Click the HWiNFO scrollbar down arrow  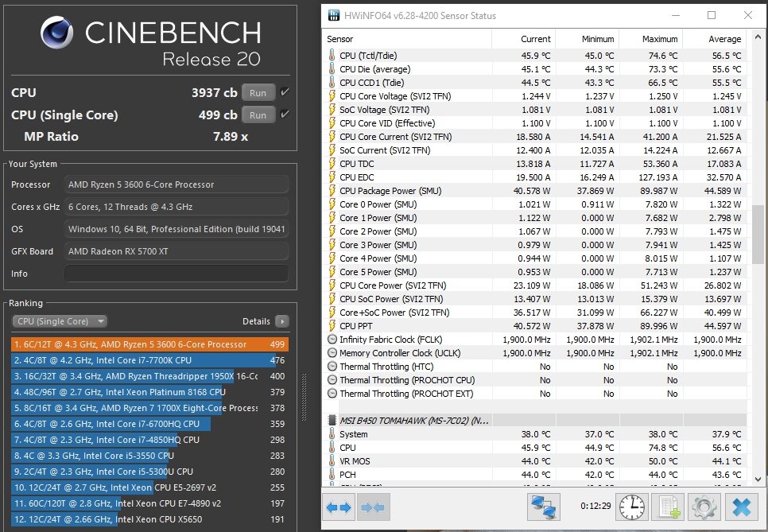point(758,480)
